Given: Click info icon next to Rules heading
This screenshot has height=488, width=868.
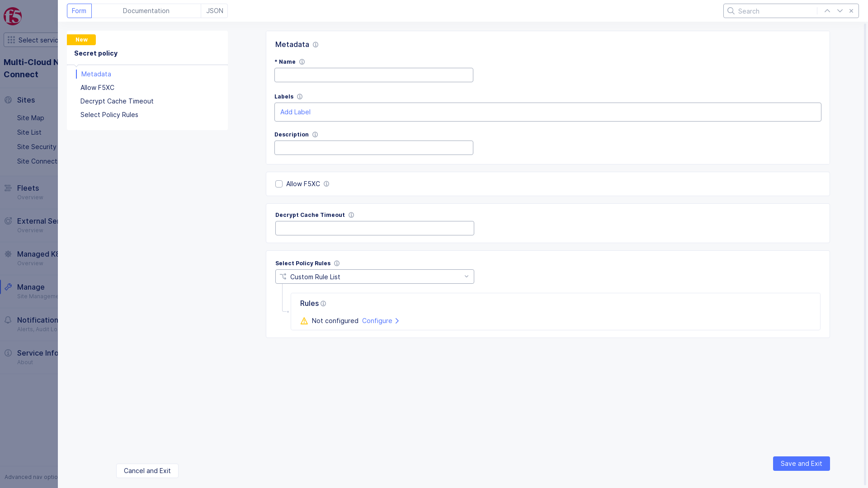Looking at the screenshot, I should (x=323, y=304).
